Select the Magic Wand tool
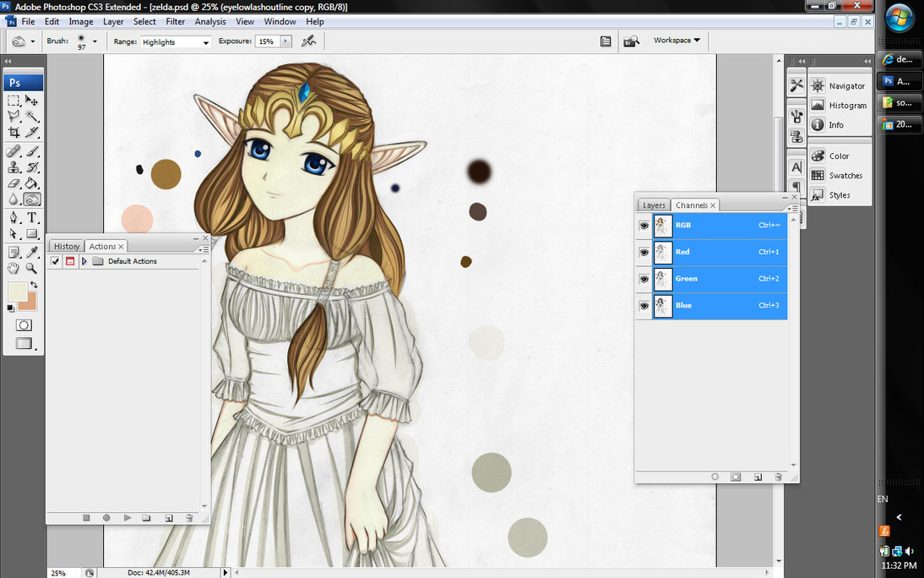Viewport: 924px width, 578px height. pos(32,116)
